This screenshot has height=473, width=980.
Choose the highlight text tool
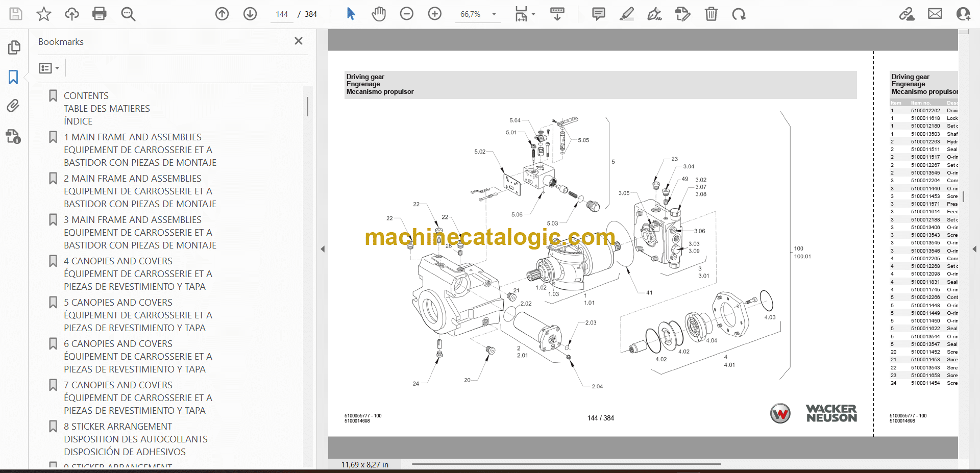pos(627,14)
